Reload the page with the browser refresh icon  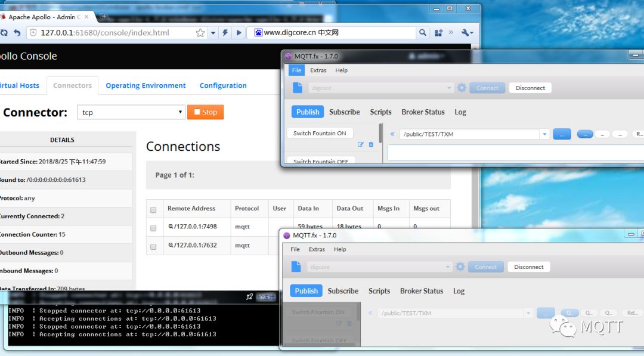click(4, 33)
